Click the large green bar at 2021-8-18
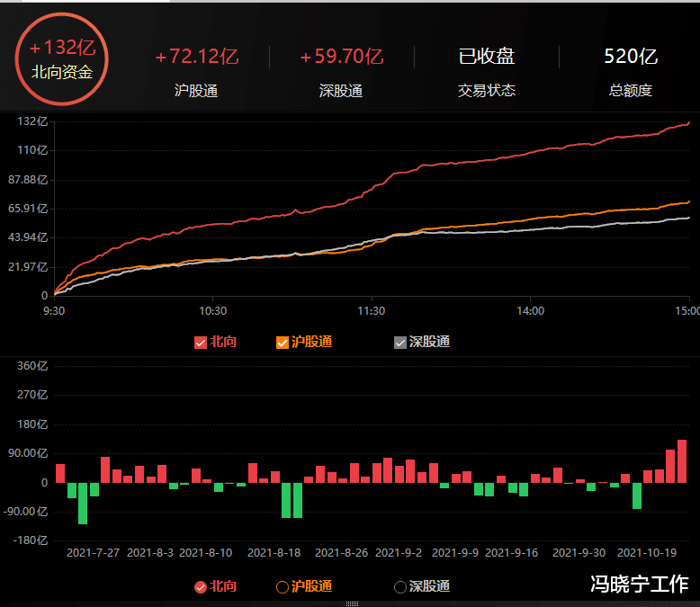700x607 pixels. [x=286, y=500]
